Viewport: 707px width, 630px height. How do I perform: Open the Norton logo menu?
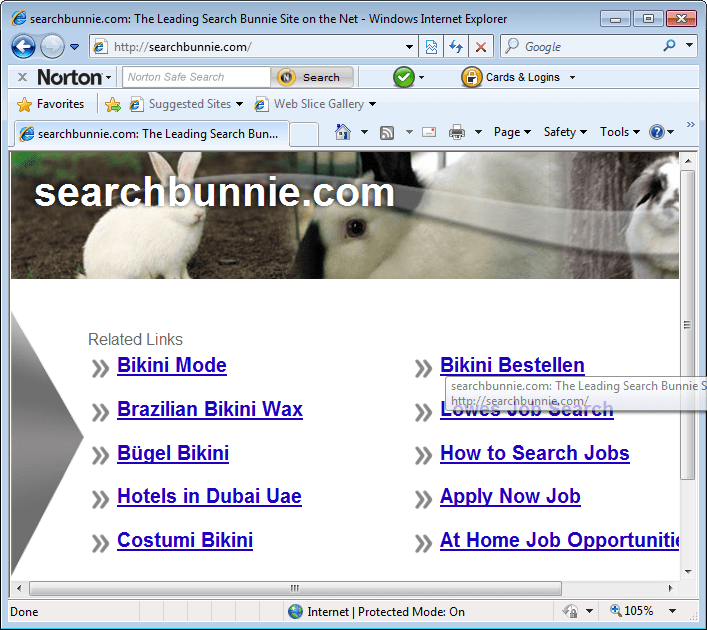[x=74, y=77]
